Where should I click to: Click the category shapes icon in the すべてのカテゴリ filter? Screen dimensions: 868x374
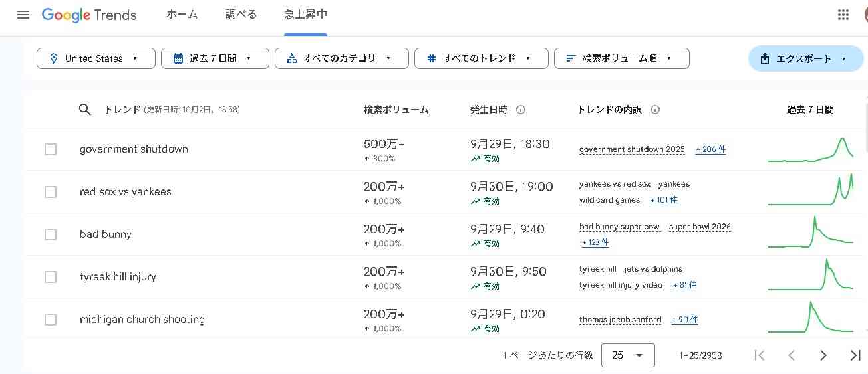292,58
